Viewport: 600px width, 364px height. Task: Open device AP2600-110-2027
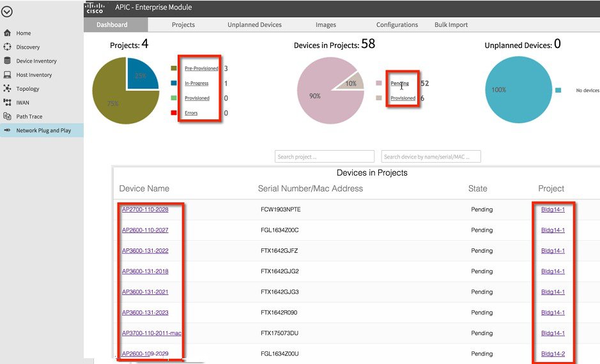pyautogui.click(x=145, y=230)
